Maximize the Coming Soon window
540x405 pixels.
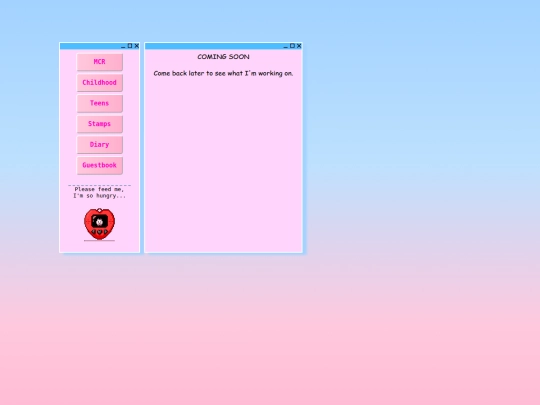292,46
